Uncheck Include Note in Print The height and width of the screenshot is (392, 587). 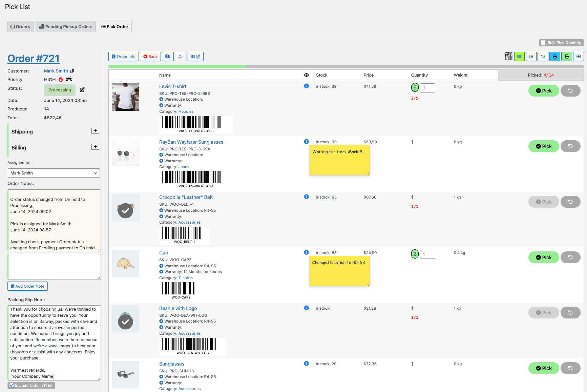pos(12,385)
